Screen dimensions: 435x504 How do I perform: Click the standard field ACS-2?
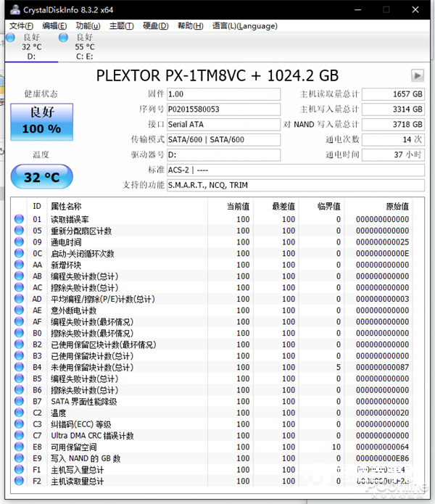[296, 170]
